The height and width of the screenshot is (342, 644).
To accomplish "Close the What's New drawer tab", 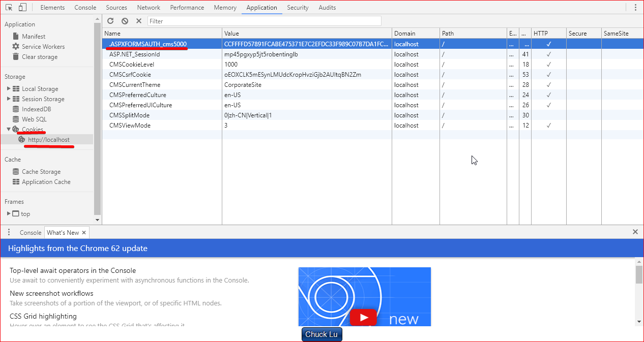I will (84, 233).
